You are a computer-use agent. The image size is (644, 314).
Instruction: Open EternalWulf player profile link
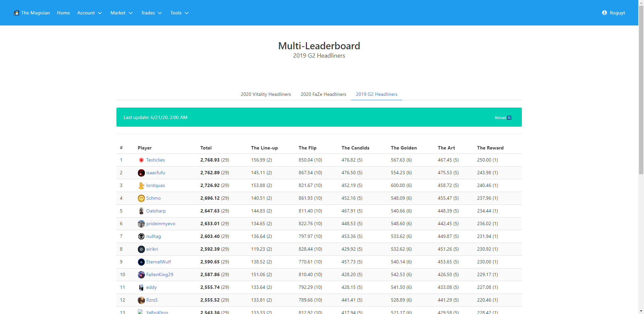[x=159, y=262]
